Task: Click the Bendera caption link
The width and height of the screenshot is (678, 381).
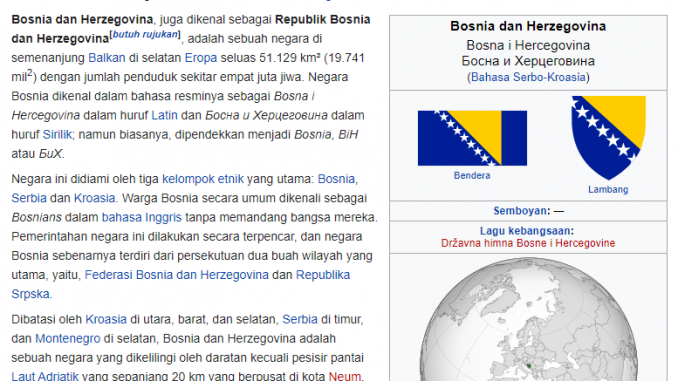Action: 472,176
